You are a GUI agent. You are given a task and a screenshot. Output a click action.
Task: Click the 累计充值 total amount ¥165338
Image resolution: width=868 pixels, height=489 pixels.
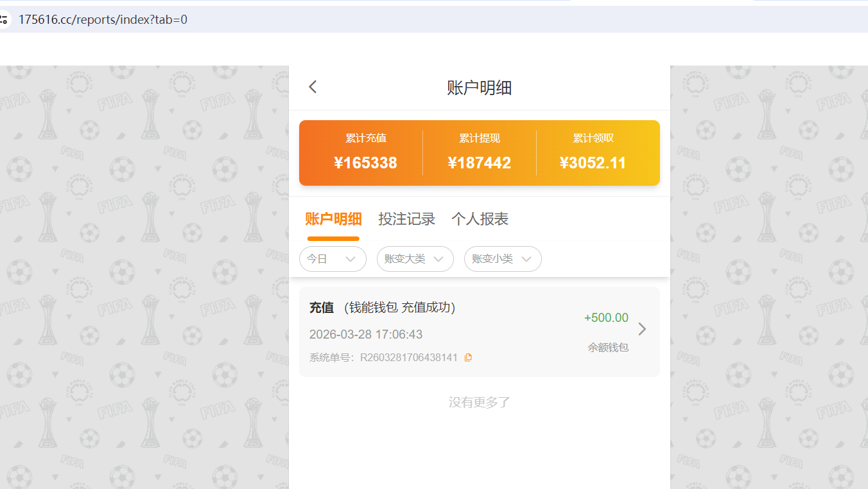tap(366, 163)
